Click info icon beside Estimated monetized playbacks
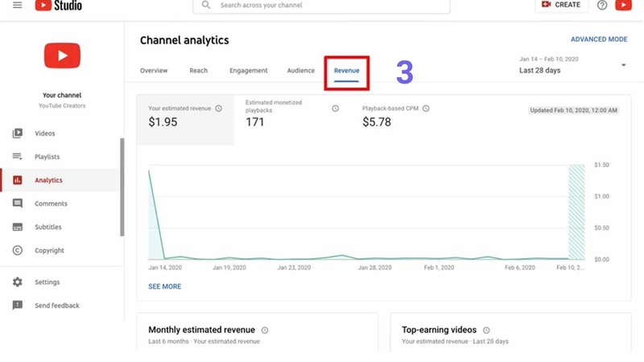The height and width of the screenshot is (362, 644). click(x=336, y=109)
